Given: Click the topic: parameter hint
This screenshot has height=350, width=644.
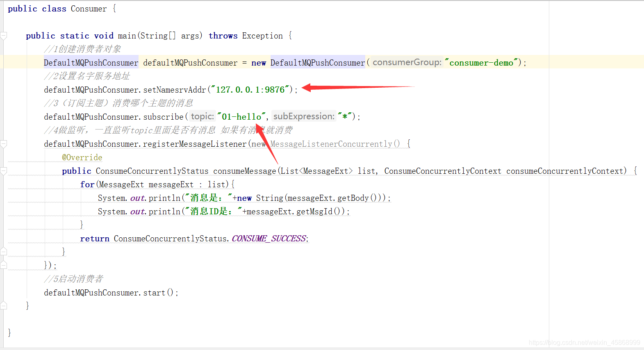Looking at the screenshot, I should (x=203, y=116).
